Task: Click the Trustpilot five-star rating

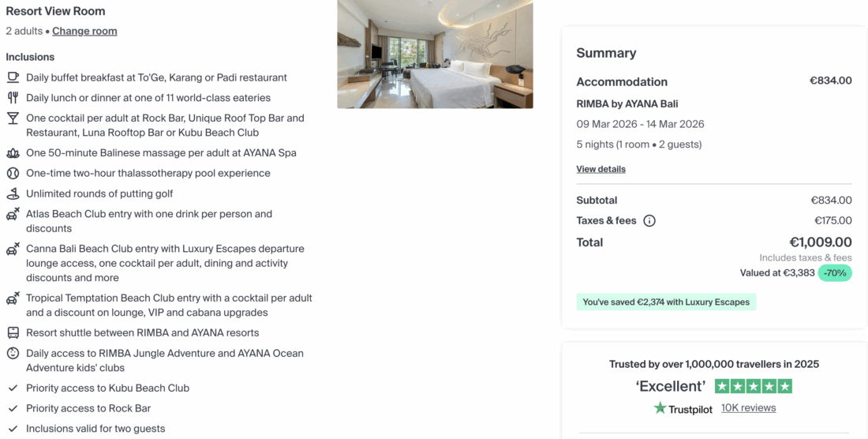Action: 753,386
